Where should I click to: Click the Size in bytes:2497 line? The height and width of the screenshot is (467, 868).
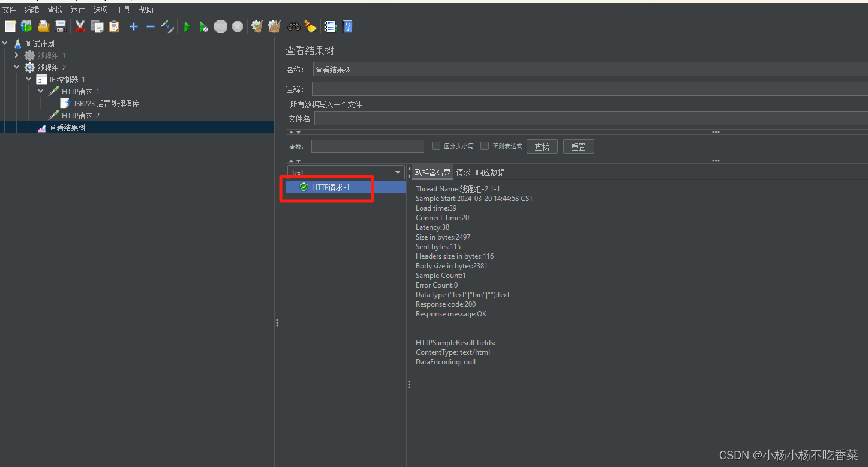443,237
